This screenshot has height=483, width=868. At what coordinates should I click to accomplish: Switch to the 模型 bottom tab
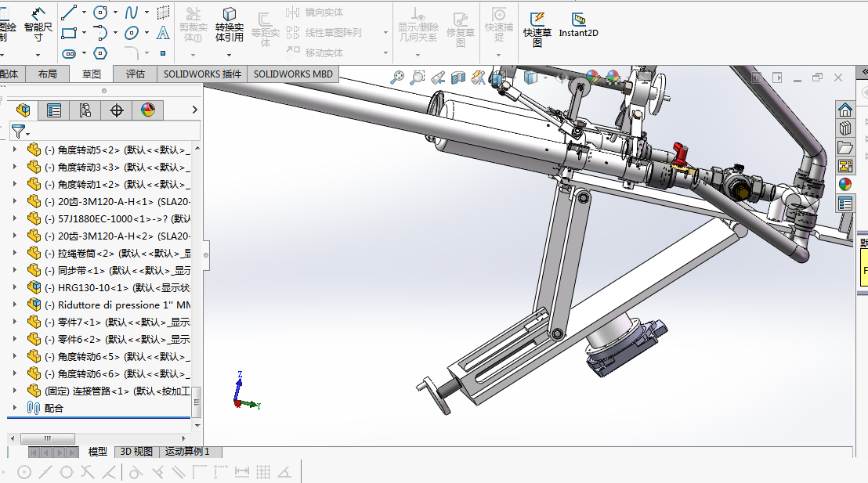click(x=98, y=452)
